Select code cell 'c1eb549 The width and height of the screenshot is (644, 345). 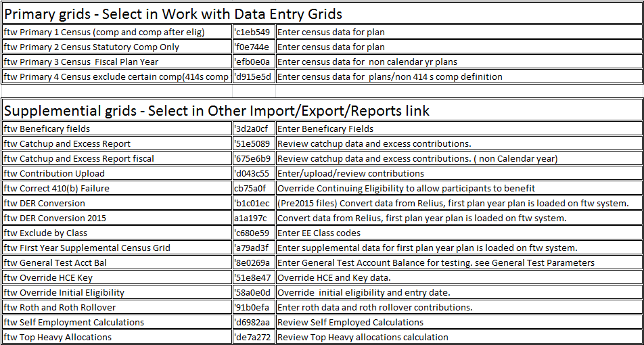pos(254,32)
